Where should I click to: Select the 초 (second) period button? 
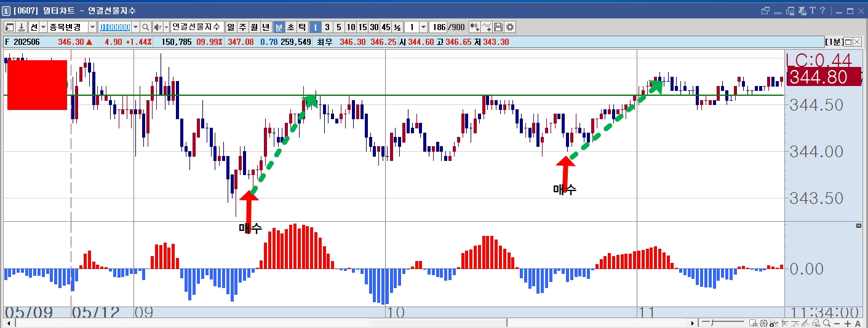pos(290,27)
